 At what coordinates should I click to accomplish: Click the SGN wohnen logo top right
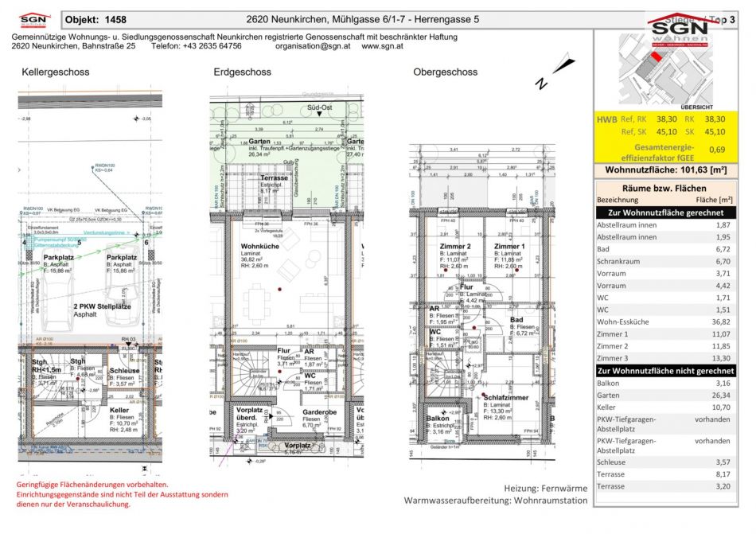tap(680, 30)
